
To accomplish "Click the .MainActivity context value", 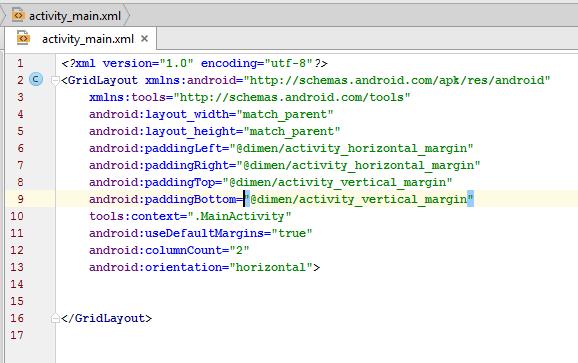I will pyautogui.click(x=239, y=216).
